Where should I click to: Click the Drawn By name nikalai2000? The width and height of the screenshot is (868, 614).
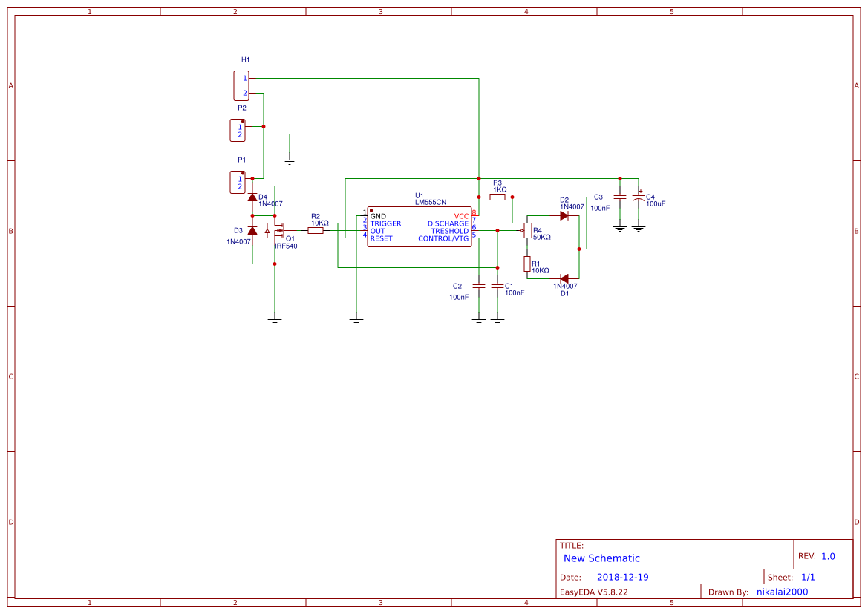tap(781, 591)
